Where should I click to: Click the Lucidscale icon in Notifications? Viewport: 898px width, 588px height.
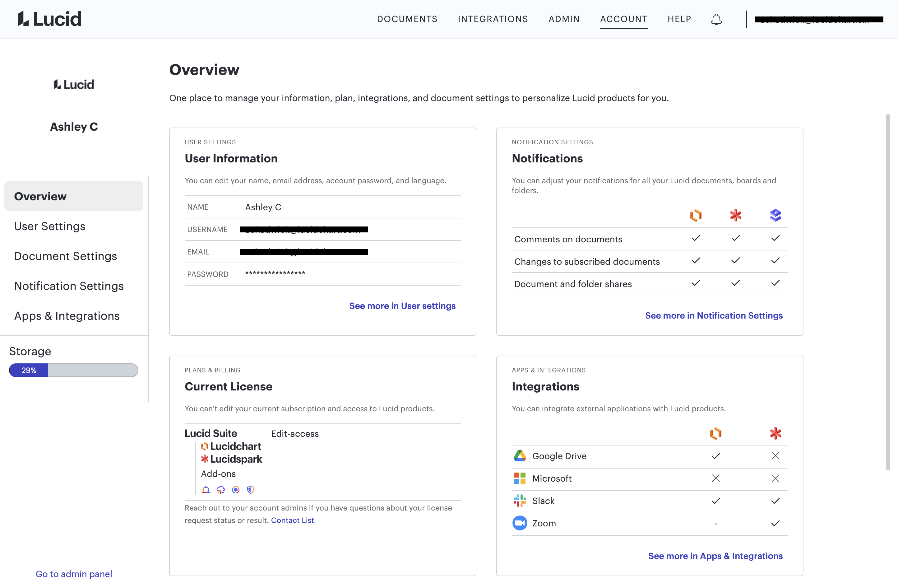[775, 216]
